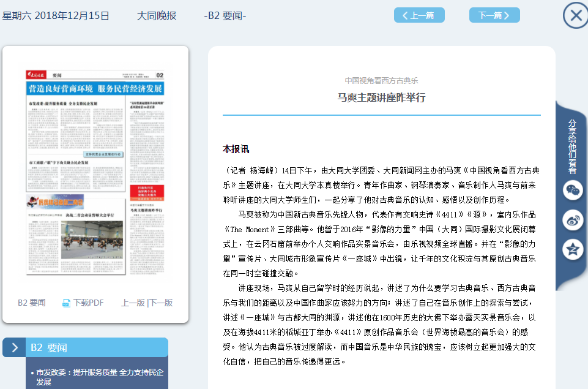Click the date 2018年12月15日 in header
The height and width of the screenshot is (389, 588).
coord(72,15)
